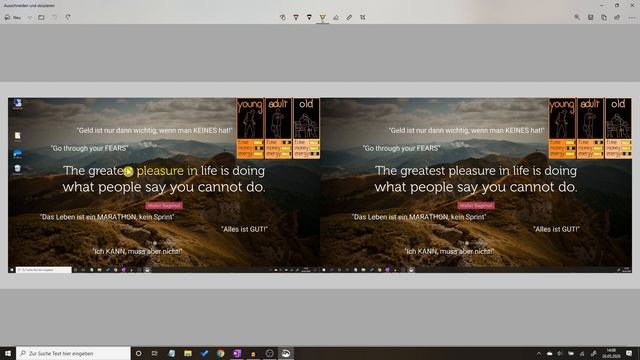Open Microsoft To Do checkmark app in taskbar
This screenshot has height=360, width=640.
(204, 353)
